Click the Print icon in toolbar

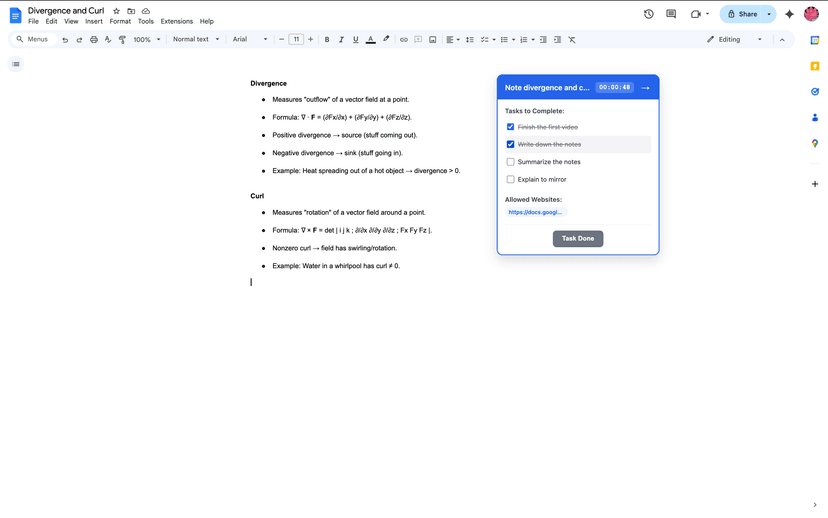click(94, 40)
